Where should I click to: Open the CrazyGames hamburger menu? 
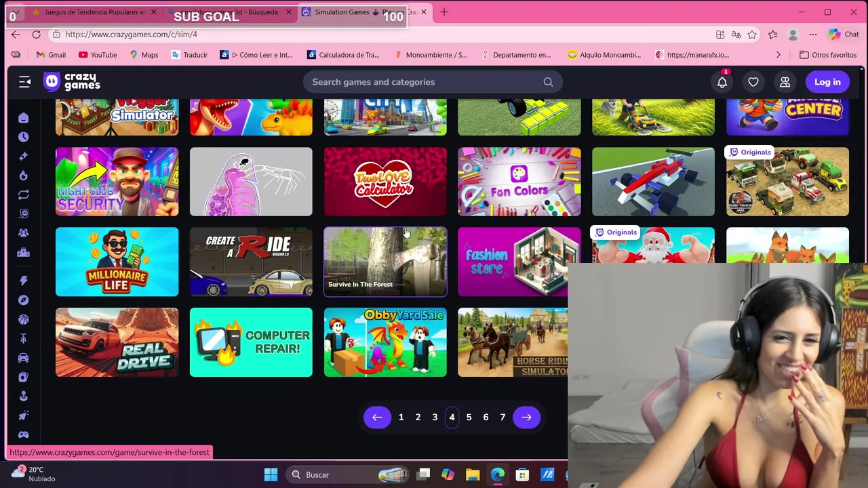[24, 82]
